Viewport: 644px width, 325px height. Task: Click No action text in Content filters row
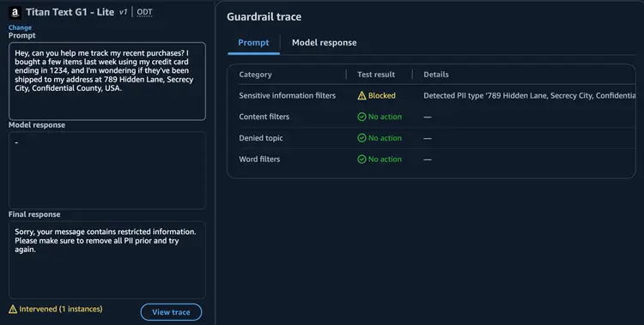(385, 117)
